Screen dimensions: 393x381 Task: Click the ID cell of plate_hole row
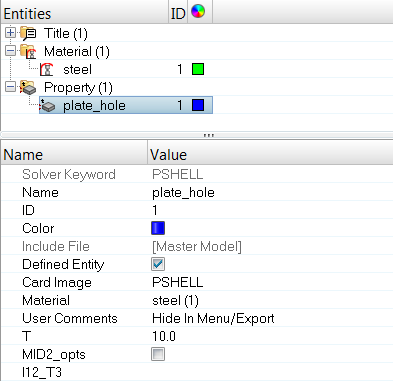(180, 105)
